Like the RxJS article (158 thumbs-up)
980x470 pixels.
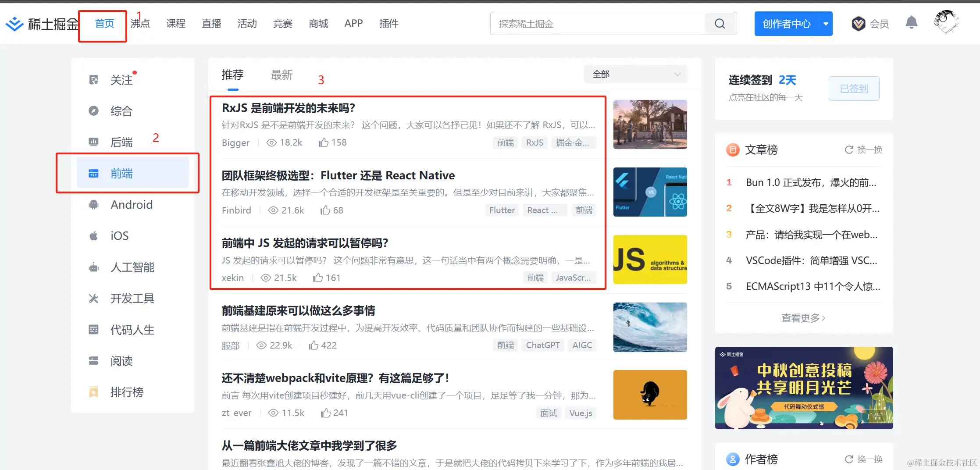click(324, 142)
